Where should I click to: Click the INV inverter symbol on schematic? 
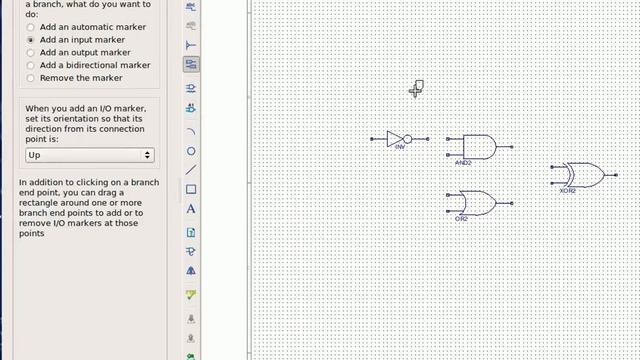(399, 139)
